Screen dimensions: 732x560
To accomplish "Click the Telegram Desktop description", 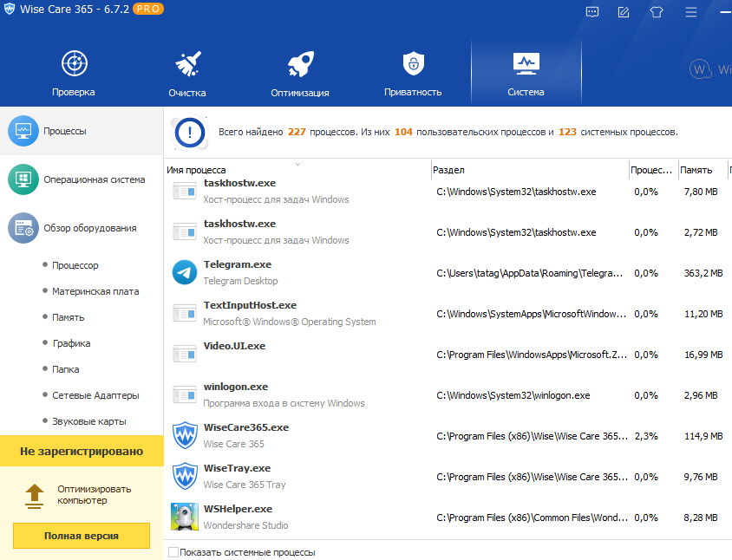I will [x=240, y=281].
